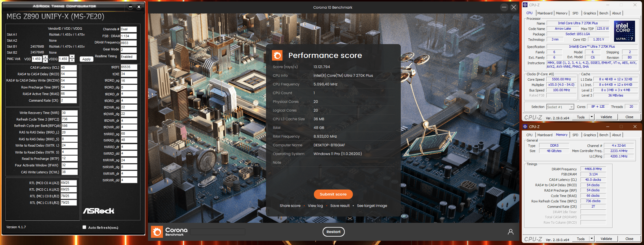644x245 pixels.
Task: Open Memory tab in the CPU-Z Processor window
Action: (x=562, y=13)
